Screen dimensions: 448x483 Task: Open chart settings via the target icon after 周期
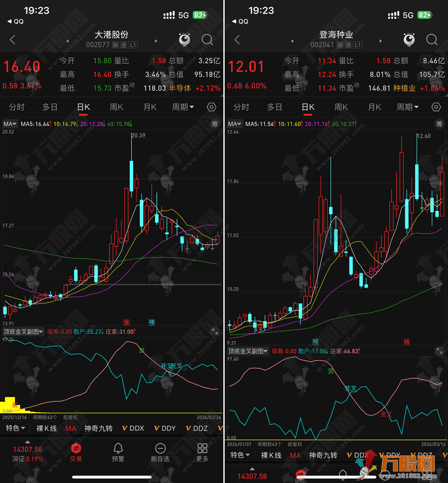pyautogui.click(x=211, y=107)
